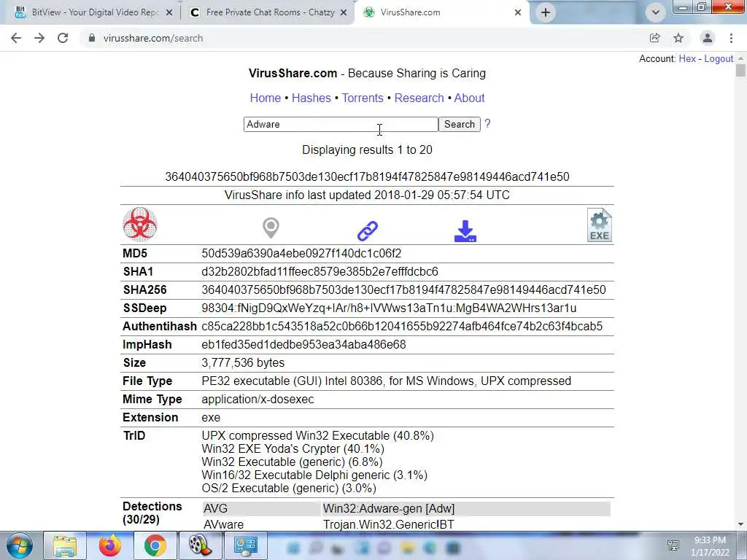The image size is (747, 560).
Task: Share this page via the share icon
Action: coord(654,38)
